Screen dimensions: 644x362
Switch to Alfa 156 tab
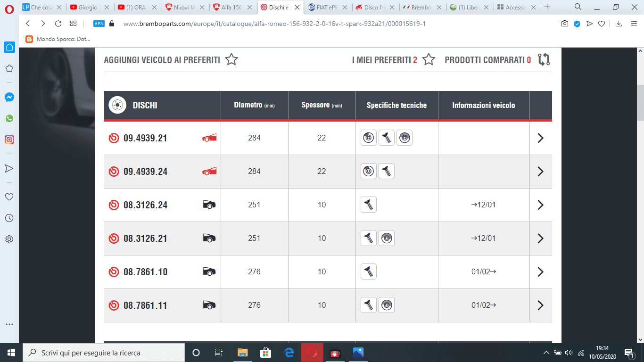pyautogui.click(x=232, y=7)
